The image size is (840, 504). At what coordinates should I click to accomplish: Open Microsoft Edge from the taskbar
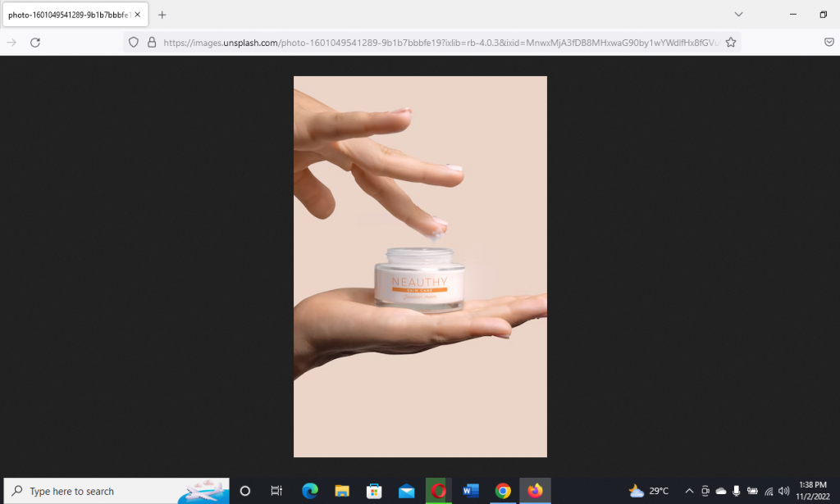[309, 491]
